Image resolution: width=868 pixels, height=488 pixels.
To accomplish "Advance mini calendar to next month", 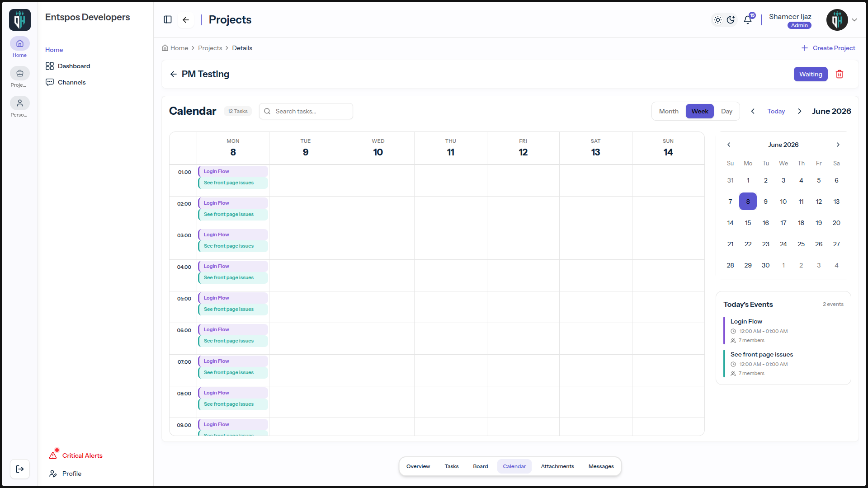I will [x=838, y=145].
